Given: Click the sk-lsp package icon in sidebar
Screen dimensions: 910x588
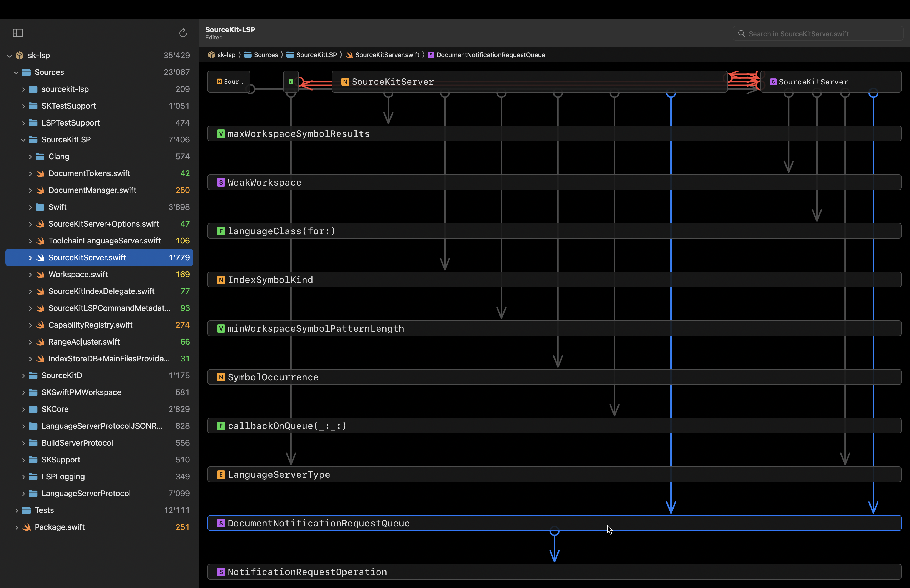Looking at the screenshot, I should click(19, 55).
